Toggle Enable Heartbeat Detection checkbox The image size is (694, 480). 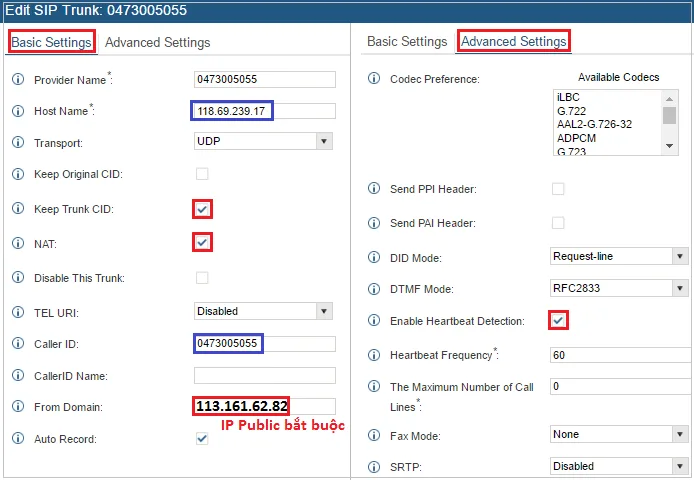click(x=558, y=320)
